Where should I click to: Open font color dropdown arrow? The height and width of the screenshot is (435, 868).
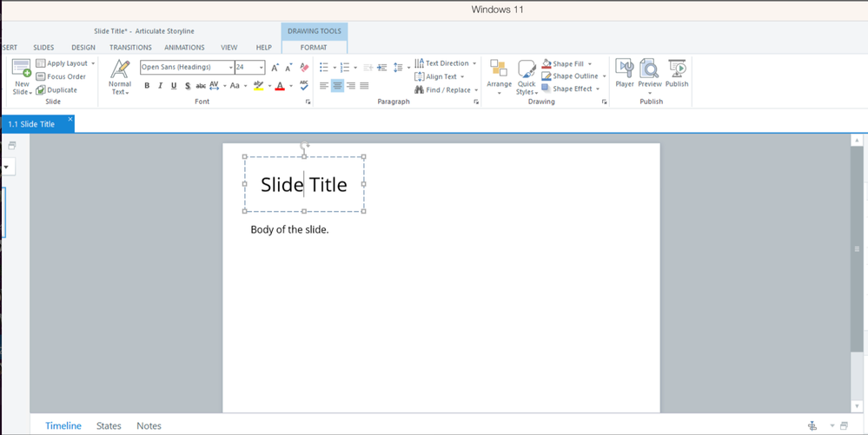[290, 86]
